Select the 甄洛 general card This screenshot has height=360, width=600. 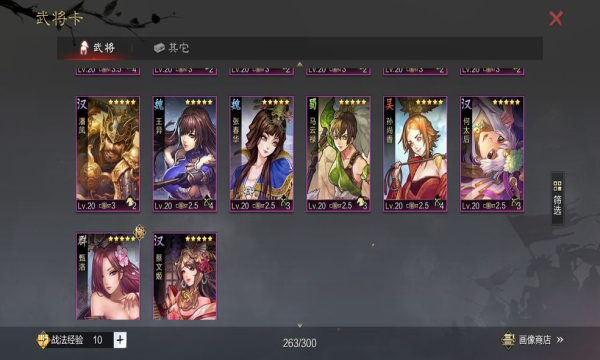[x=108, y=276]
